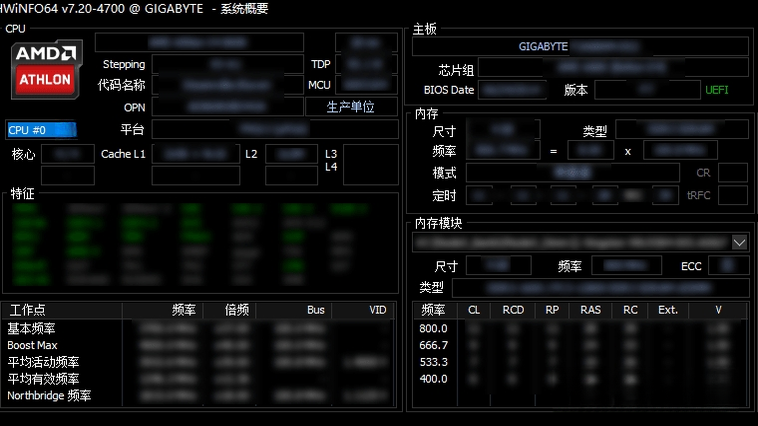The height and width of the screenshot is (426, 758).
Task: Click the 核心 count field
Action: 68,154
